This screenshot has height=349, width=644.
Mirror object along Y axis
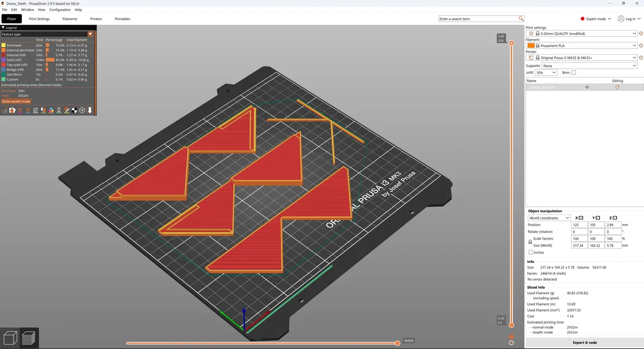598,218
